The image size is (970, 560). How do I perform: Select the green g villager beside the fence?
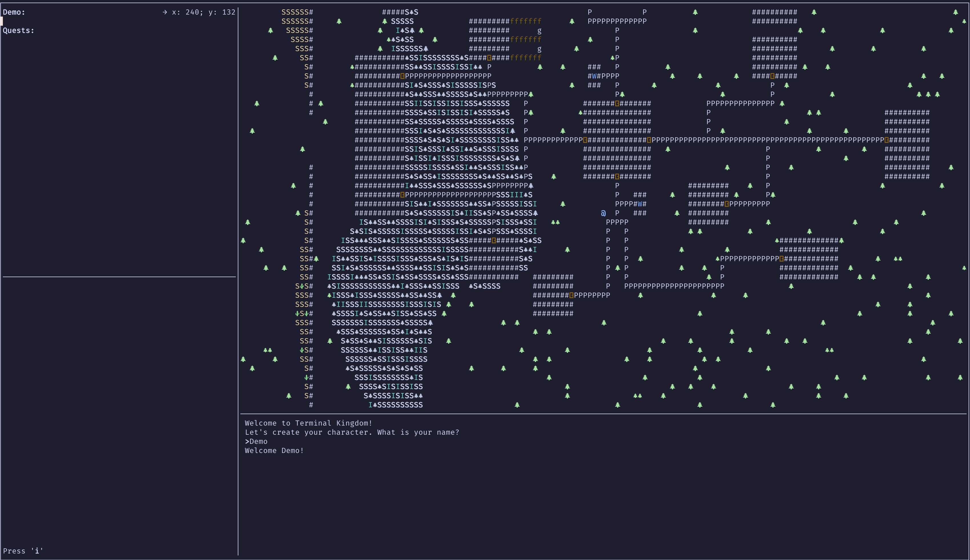[x=539, y=30]
